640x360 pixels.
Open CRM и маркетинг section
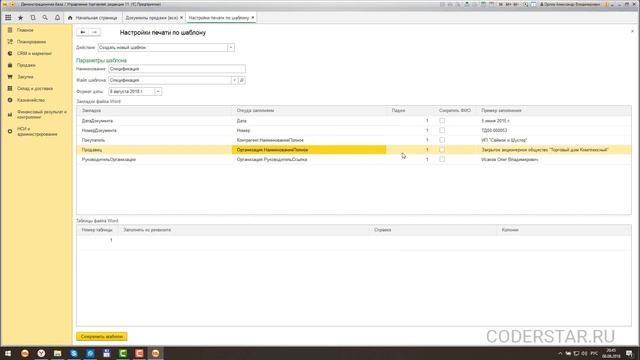click(x=34, y=53)
